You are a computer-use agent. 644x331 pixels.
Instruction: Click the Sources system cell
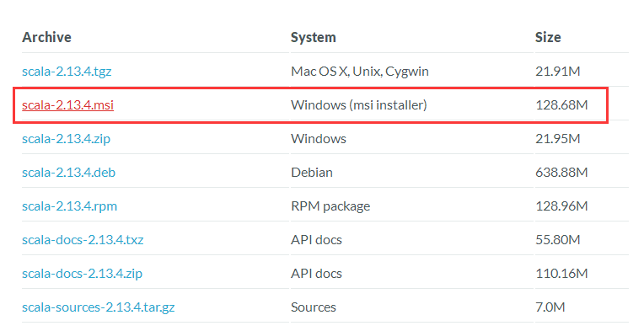tap(314, 307)
